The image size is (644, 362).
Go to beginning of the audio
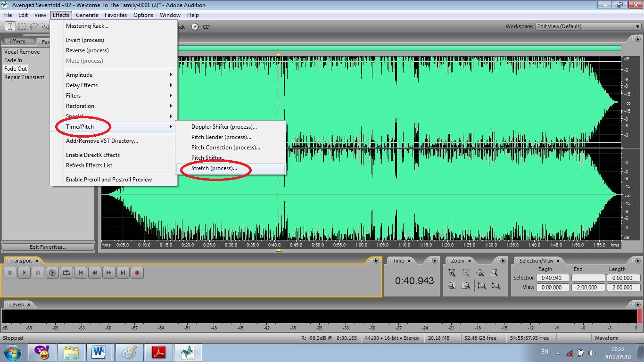point(81,272)
